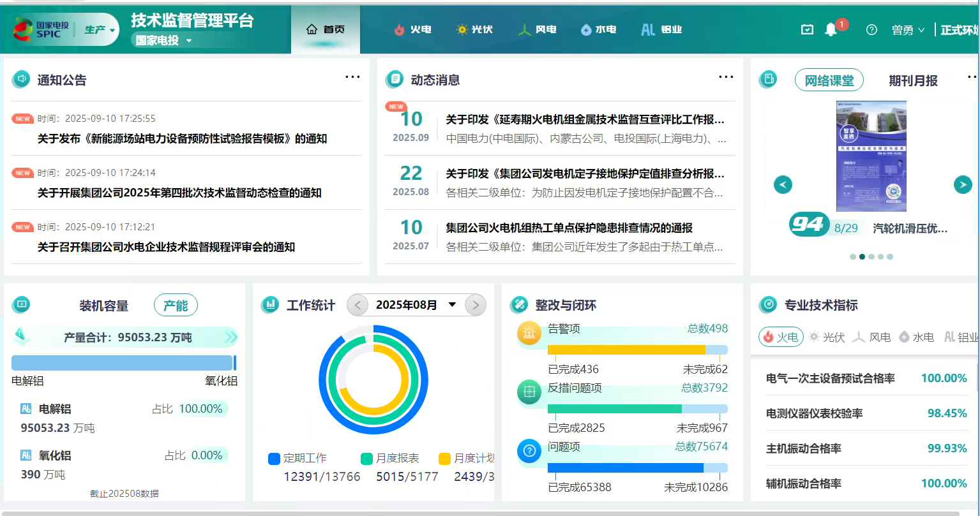
Task: Click the 通知公告 speaker icon
Action: coord(21,80)
